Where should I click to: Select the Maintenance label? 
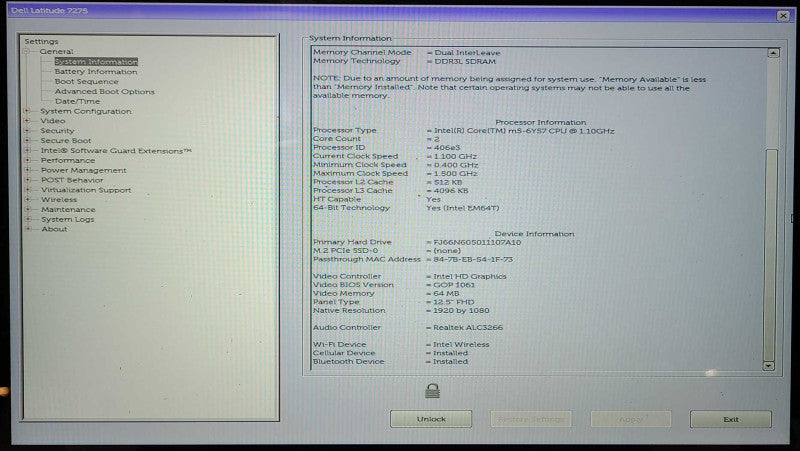click(x=68, y=210)
